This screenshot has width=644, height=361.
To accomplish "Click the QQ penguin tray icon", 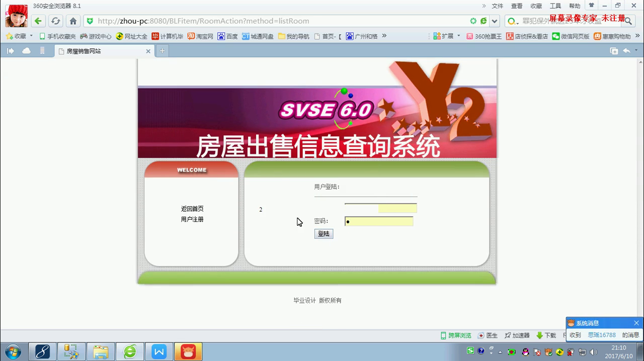I will coord(526,352).
